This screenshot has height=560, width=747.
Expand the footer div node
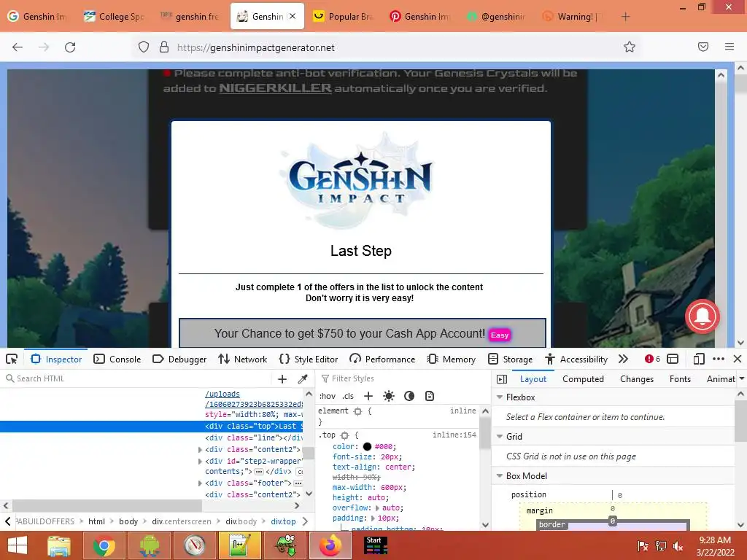pos(200,483)
